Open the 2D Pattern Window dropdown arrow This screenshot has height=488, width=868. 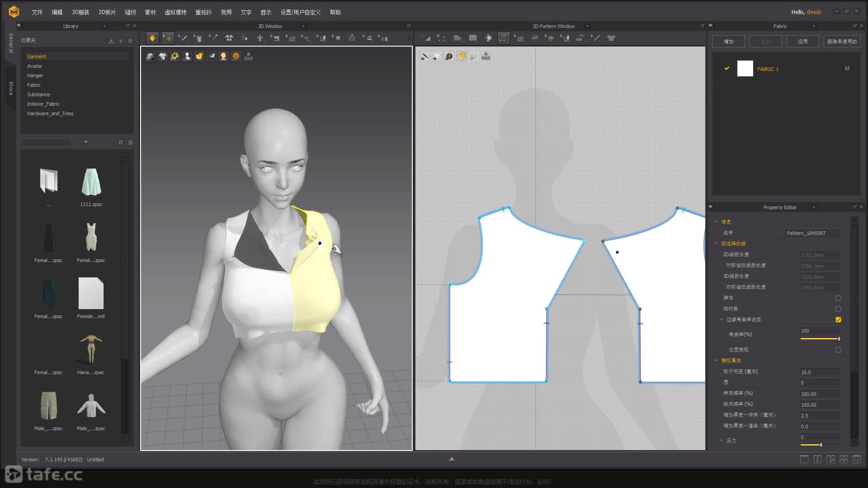coord(587,26)
